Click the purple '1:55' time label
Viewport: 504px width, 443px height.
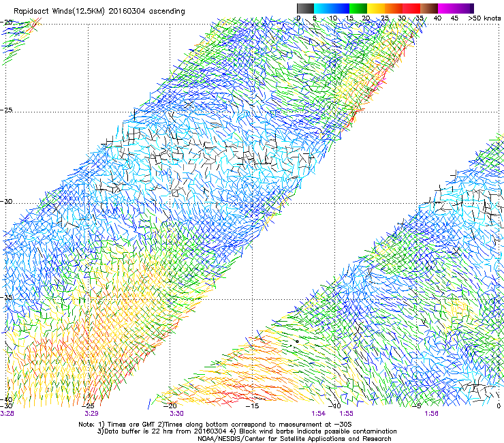coord(346,414)
